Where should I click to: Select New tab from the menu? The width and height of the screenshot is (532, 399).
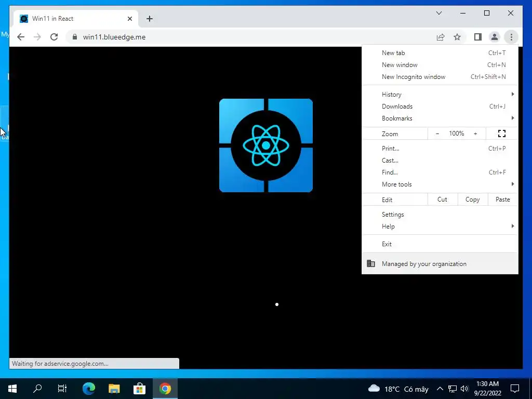coord(440,52)
